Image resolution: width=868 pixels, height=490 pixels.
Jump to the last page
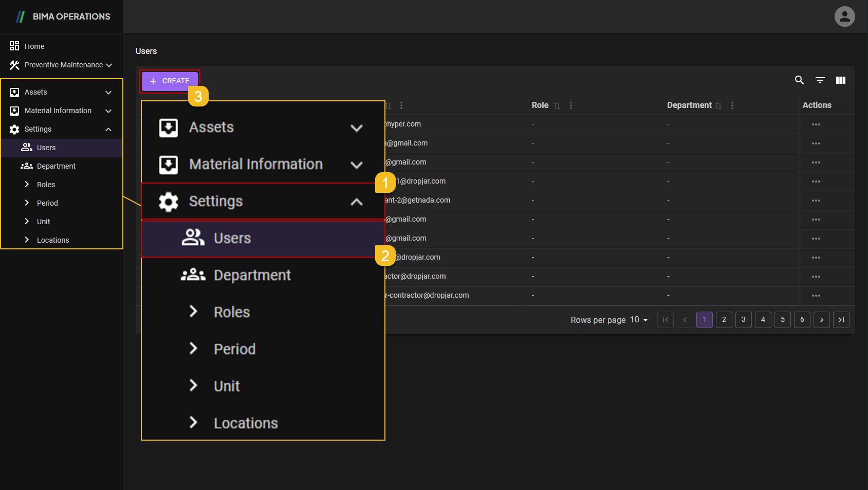click(841, 320)
